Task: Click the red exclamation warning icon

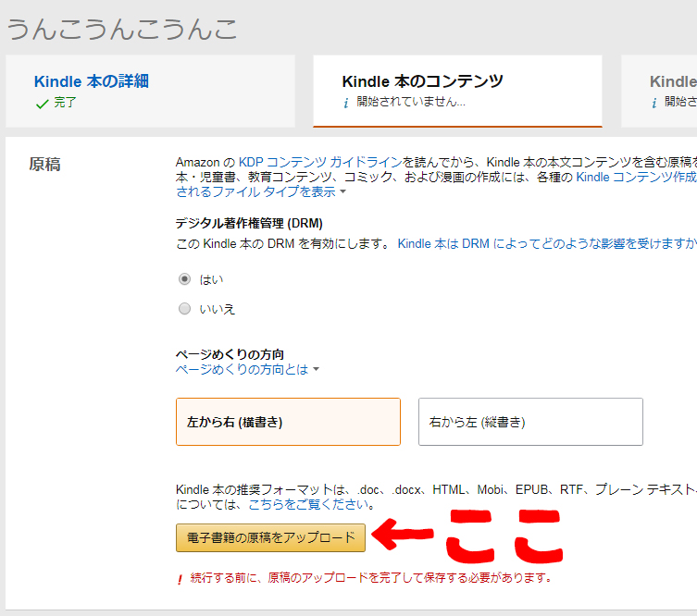Action: 180,579
